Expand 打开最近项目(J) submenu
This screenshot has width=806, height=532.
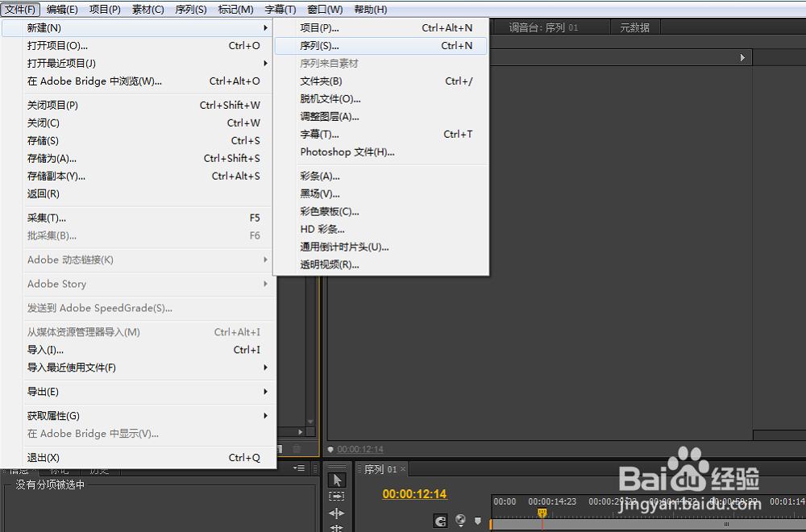click(137, 63)
